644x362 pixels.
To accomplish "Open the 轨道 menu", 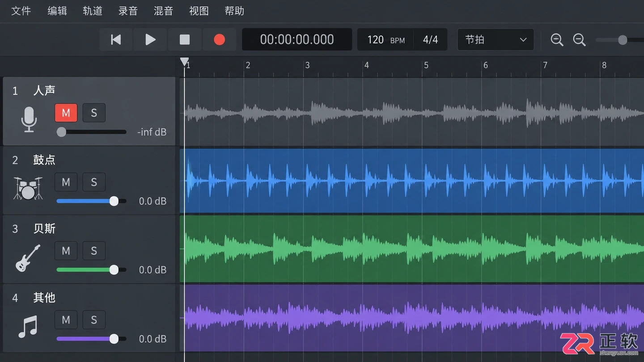I will coord(93,11).
